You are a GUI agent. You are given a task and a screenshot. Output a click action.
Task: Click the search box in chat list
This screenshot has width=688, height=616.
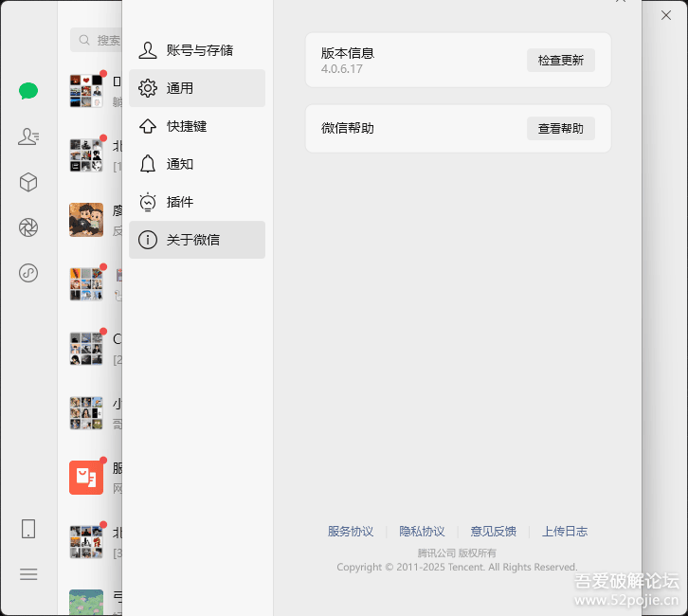[96, 40]
